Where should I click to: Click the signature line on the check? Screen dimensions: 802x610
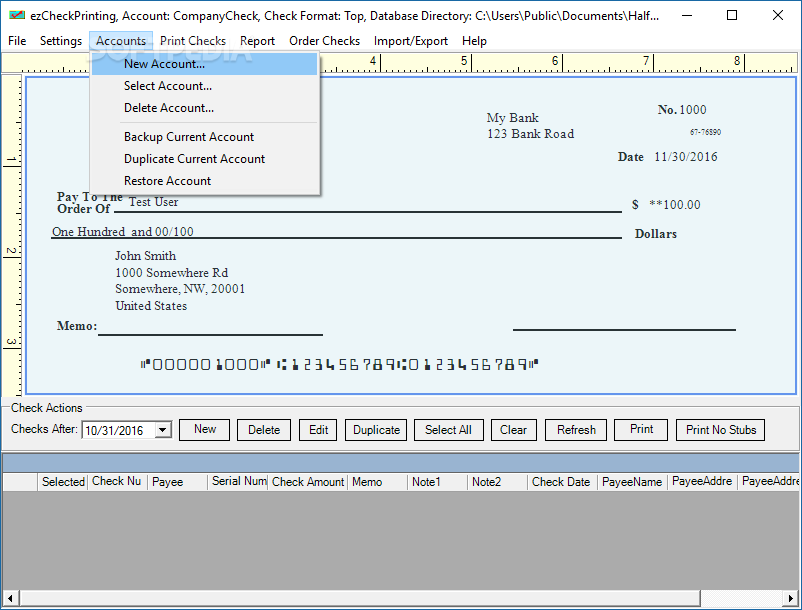[x=624, y=330]
